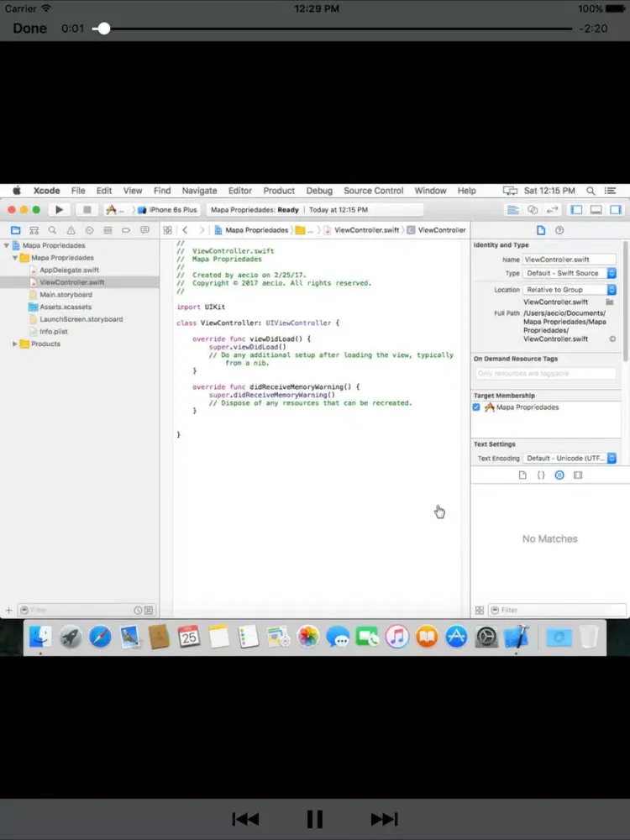Collapse the Mapa Propriedades project root
This screenshot has width=630, height=840.
(7, 245)
